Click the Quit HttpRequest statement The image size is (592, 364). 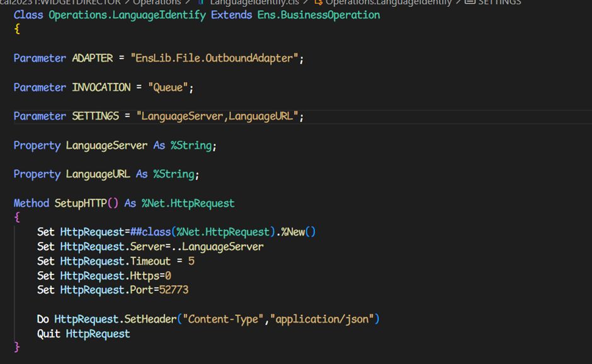coord(83,334)
